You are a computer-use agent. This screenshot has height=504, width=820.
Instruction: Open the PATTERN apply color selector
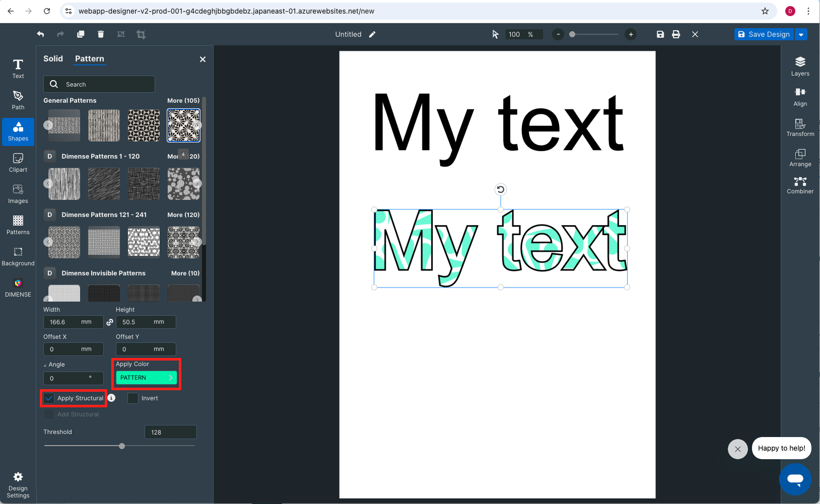click(x=146, y=378)
